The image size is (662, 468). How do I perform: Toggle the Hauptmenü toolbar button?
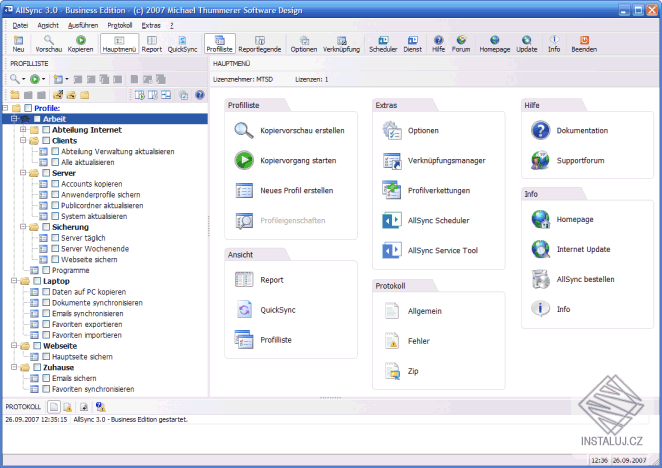(x=119, y=44)
